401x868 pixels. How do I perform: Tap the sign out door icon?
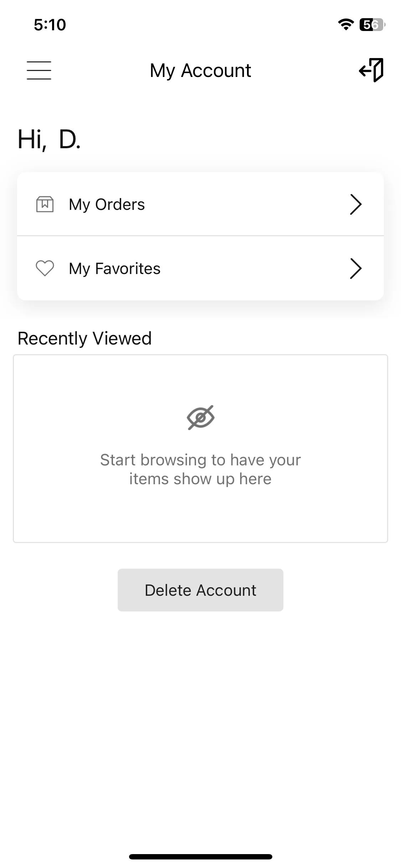pyautogui.click(x=371, y=70)
